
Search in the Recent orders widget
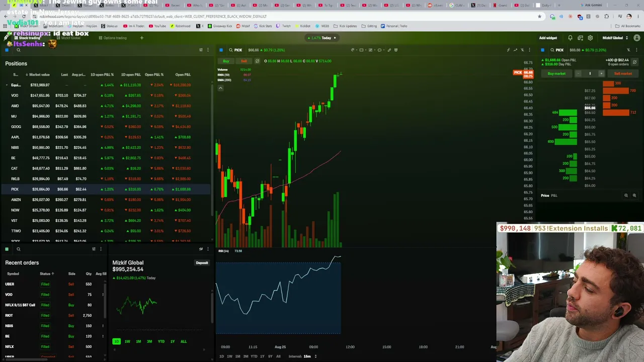pyautogui.click(x=18, y=249)
